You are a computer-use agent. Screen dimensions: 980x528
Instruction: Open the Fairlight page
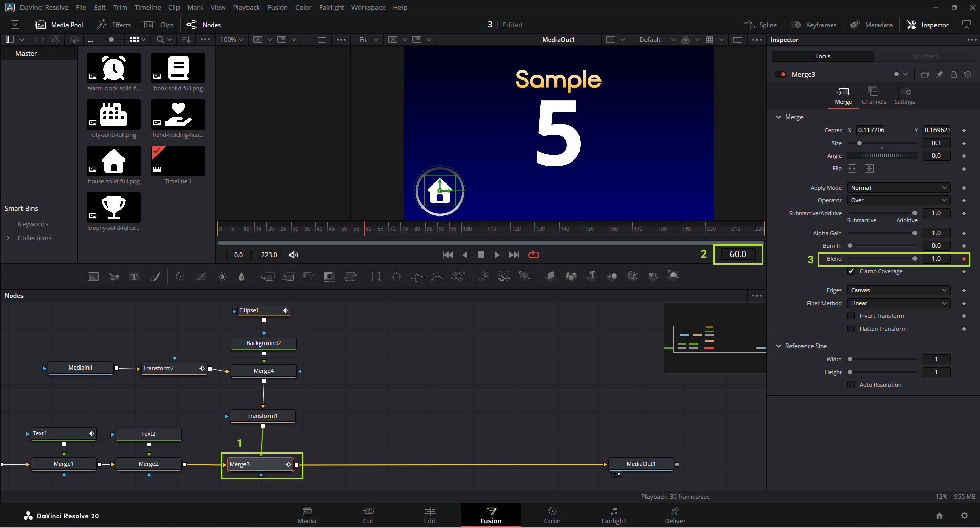click(613, 515)
